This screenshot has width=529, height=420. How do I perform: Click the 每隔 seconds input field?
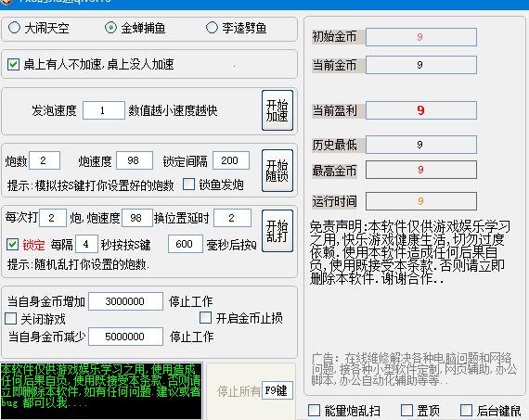[x=86, y=244]
